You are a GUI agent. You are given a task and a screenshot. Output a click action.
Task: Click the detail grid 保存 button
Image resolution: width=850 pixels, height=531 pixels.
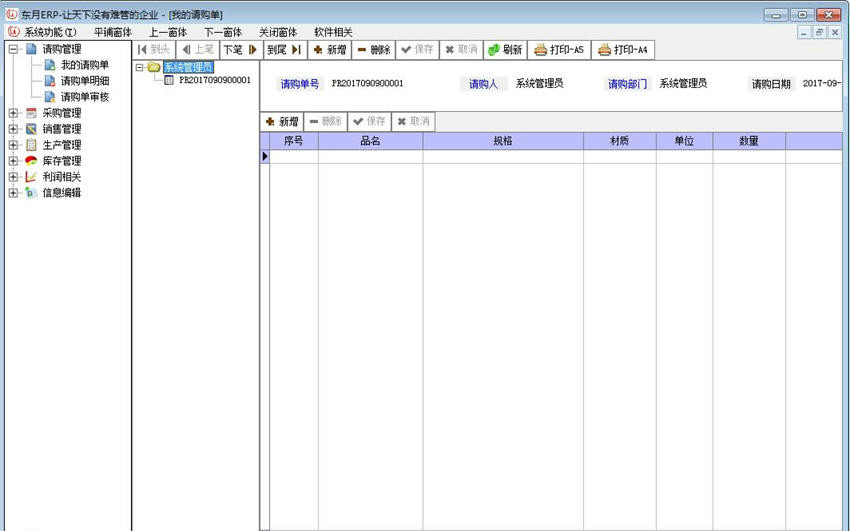click(369, 121)
